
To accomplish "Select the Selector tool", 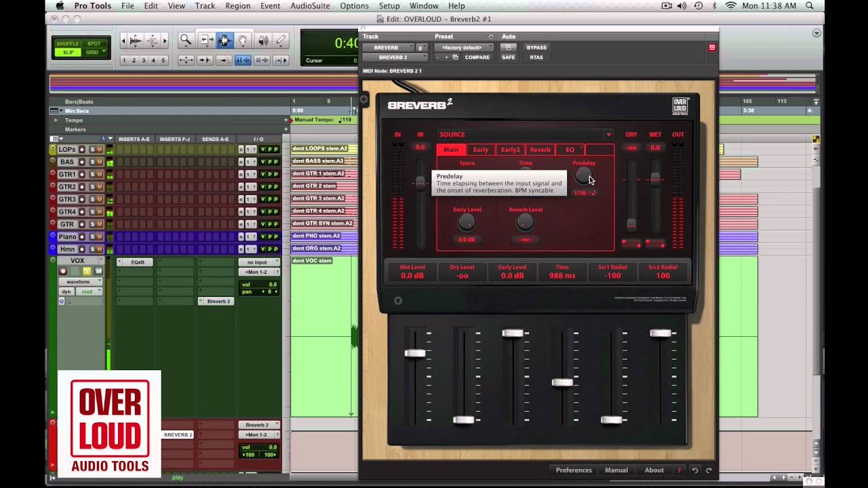I will click(x=224, y=41).
